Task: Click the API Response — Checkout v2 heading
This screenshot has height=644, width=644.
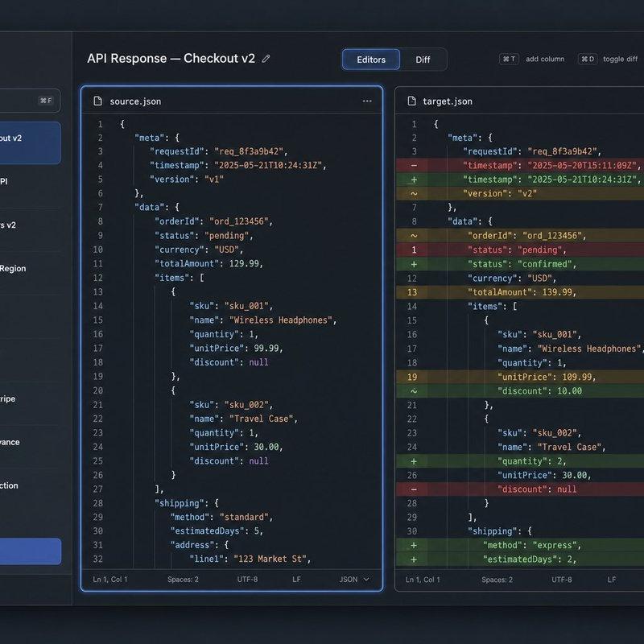Action: [x=171, y=58]
